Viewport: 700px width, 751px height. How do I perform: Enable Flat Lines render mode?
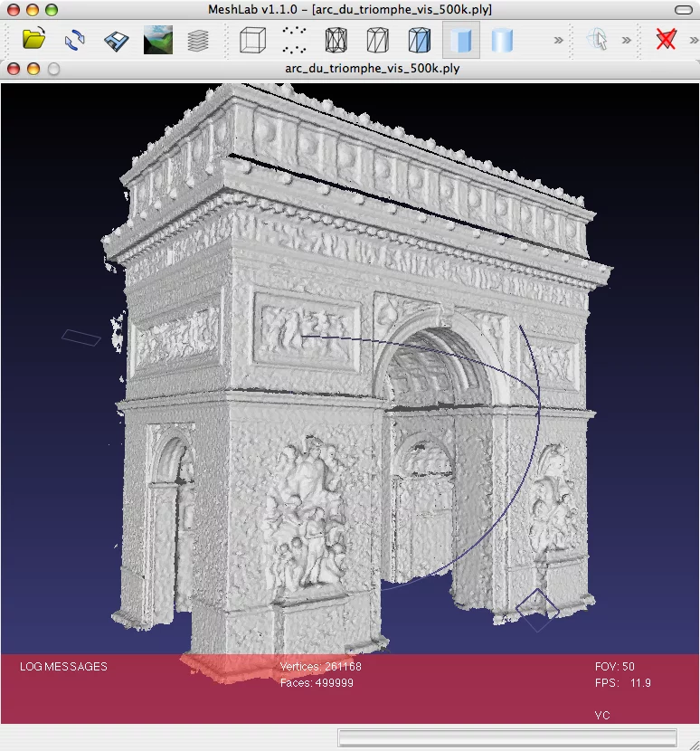pyautogui.click(x=419, y=40)
